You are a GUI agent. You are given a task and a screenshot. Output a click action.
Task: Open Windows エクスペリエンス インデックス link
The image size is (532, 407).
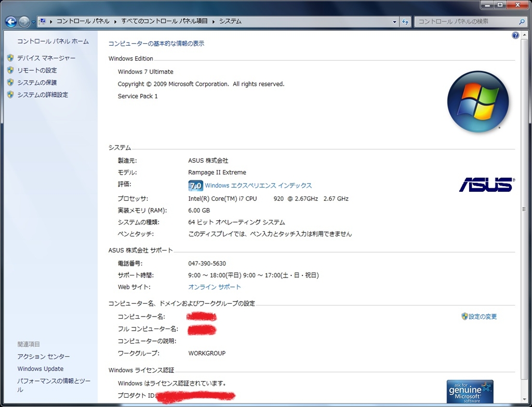pyautogui.click(x=258, y=186)
